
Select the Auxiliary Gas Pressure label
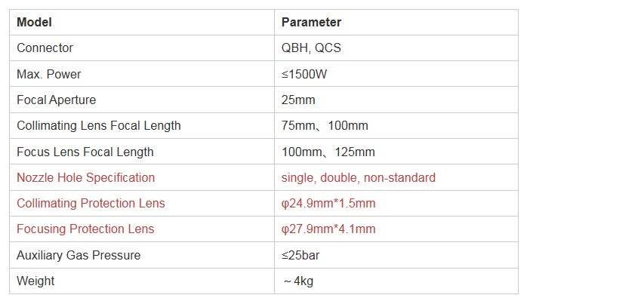79,256
